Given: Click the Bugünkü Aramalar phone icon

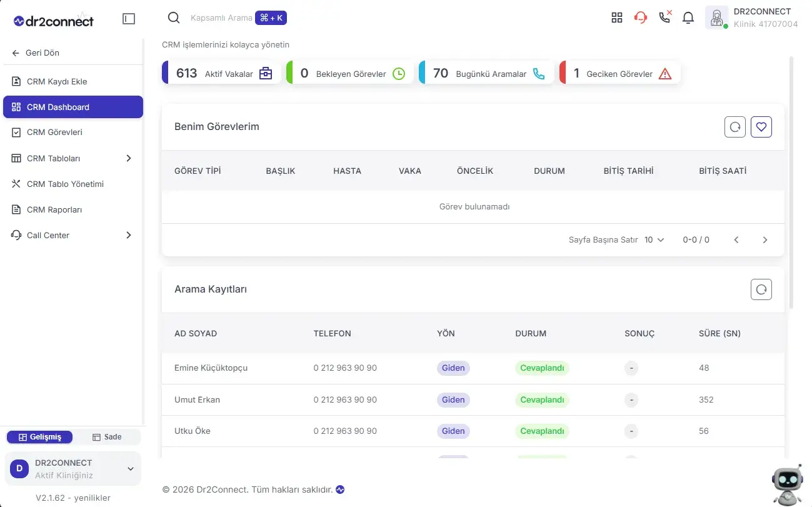Looking at the screenshot, I should click(x=539, y=73).
